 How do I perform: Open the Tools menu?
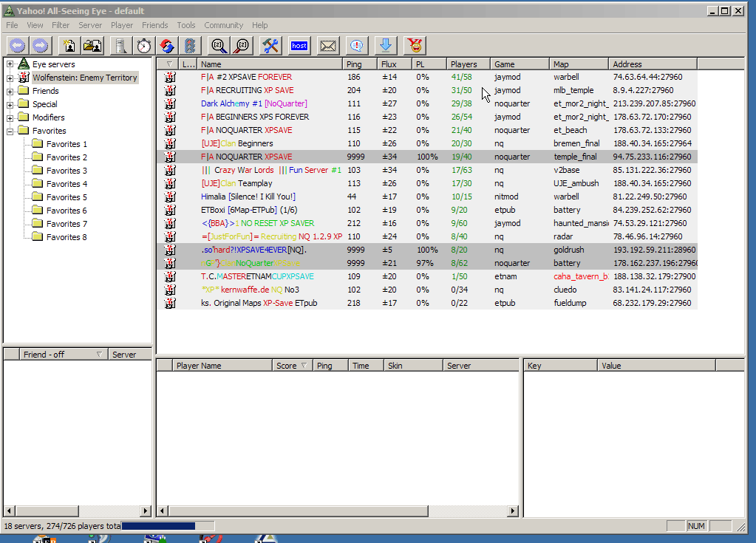[x=186, y=25]
